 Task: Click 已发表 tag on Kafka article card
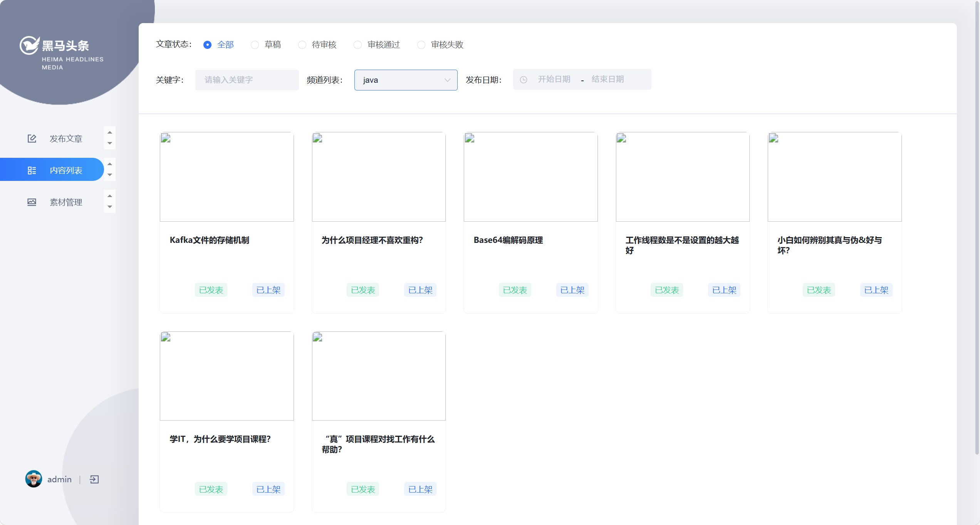211,290
